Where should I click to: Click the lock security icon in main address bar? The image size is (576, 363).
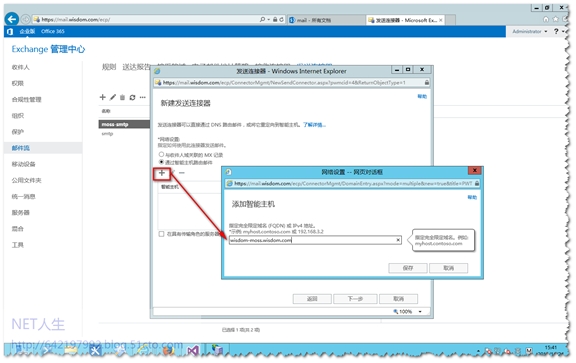coord(275,19)
